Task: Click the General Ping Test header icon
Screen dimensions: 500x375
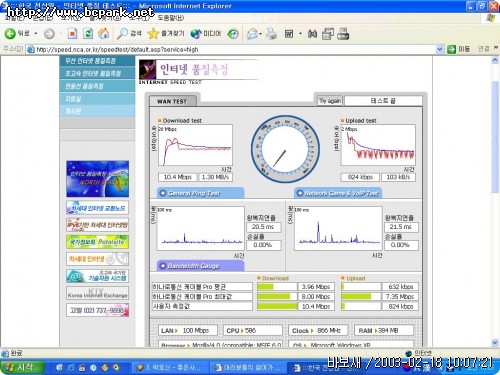Action: point(163,193)
